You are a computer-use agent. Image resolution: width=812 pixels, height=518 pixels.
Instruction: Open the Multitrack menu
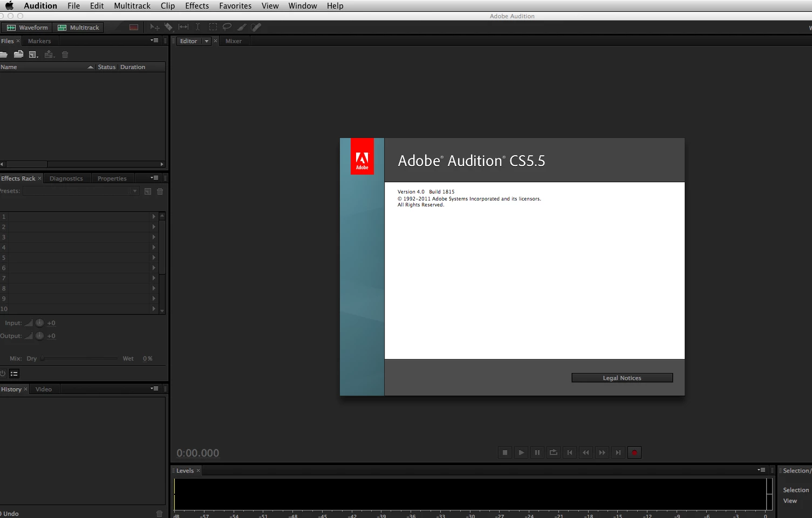[132, 6]
